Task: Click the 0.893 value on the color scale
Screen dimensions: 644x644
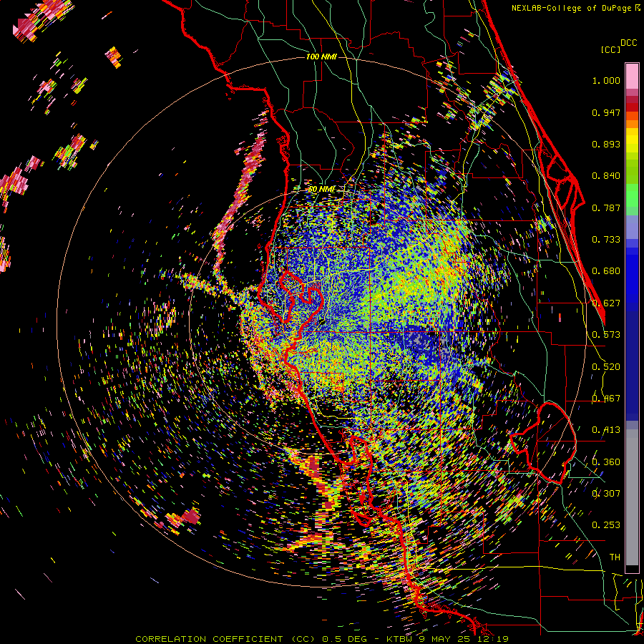Action: [606, 144]
